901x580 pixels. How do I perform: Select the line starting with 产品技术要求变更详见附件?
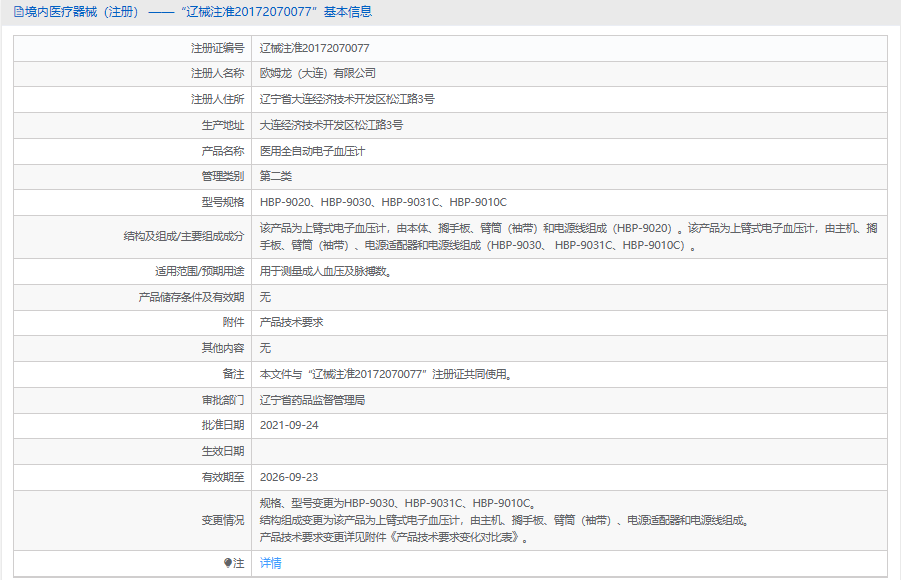coord(394,538)
